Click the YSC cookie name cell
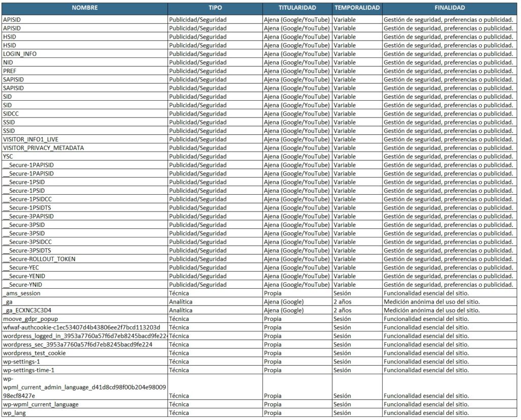This screenshot has height=420, width=521. click(85, 157)
